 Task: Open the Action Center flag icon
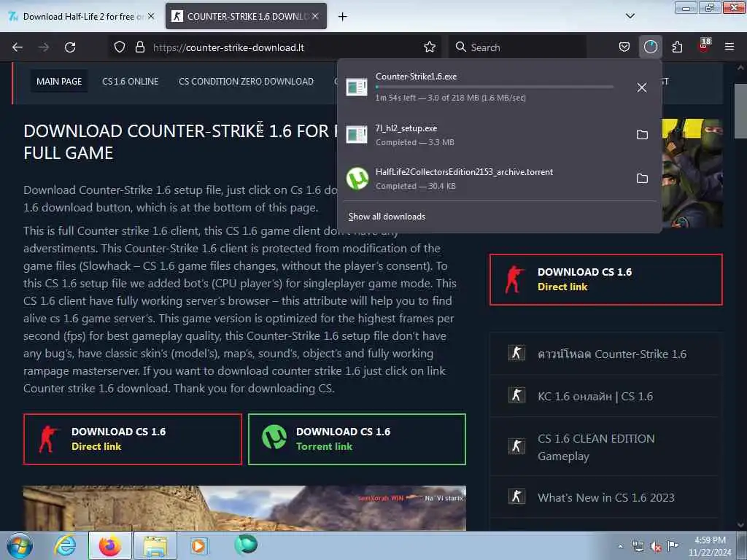pyautogui.click(x=673, y=546)
